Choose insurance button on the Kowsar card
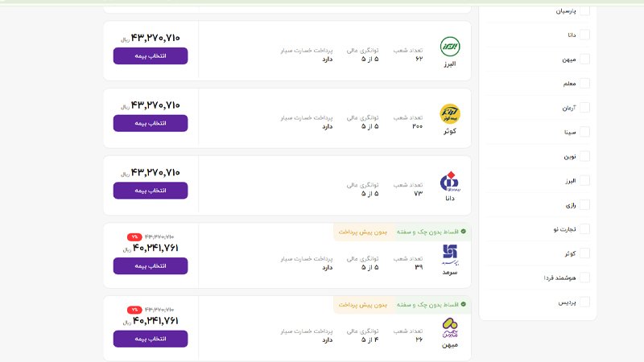This screenshot has height=362, width=644. coord(151,123)
